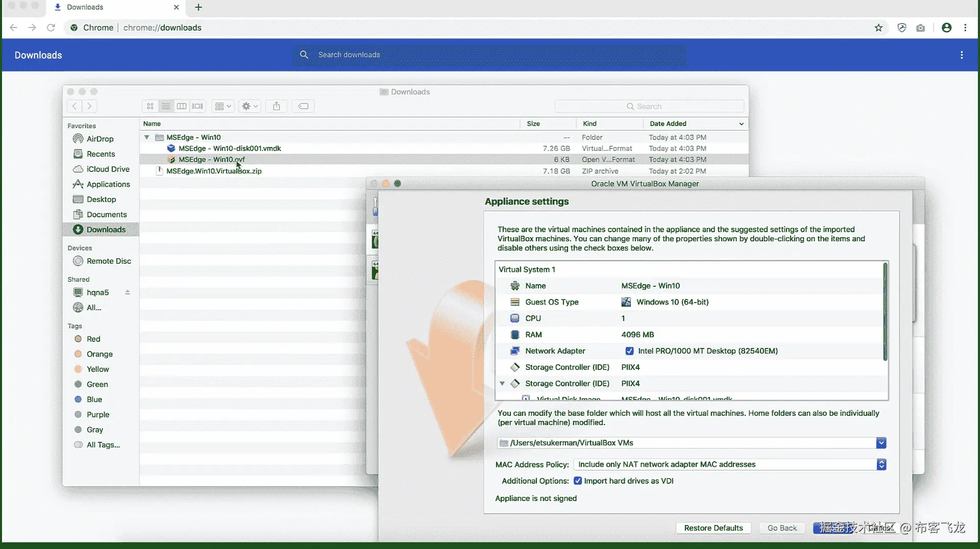Click the camera extension icon in Chrome
Viewport: 980px width, 549px height.
[x=920, y=28]
